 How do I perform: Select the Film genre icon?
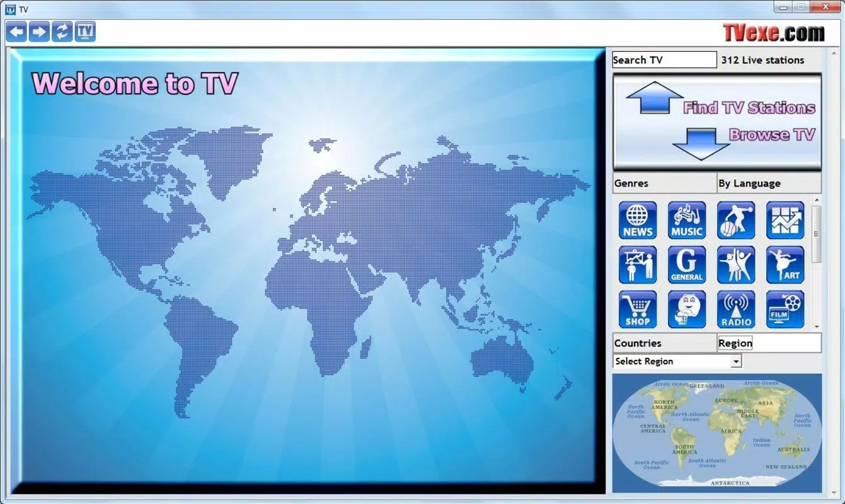point(785,309)
